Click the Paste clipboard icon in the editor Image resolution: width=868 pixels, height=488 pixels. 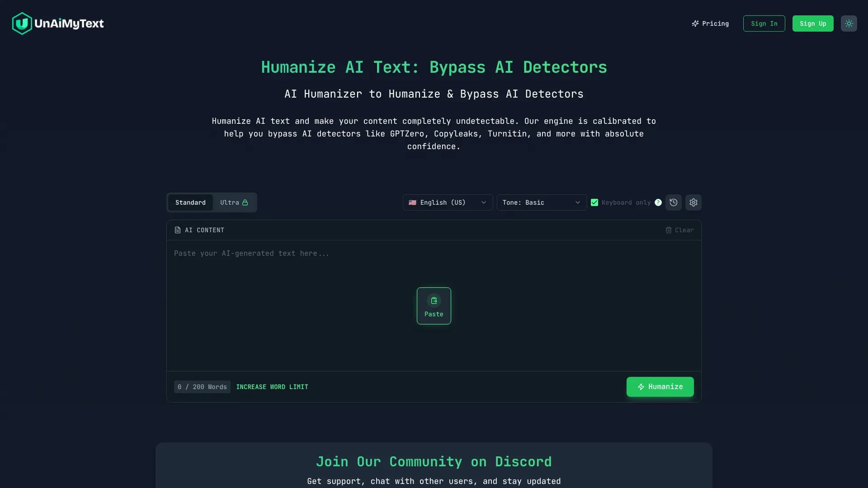[434, 300]
